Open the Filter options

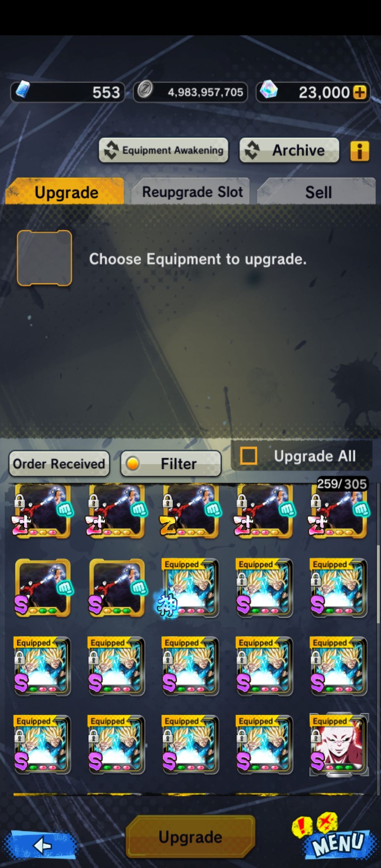tap(171, 464)
